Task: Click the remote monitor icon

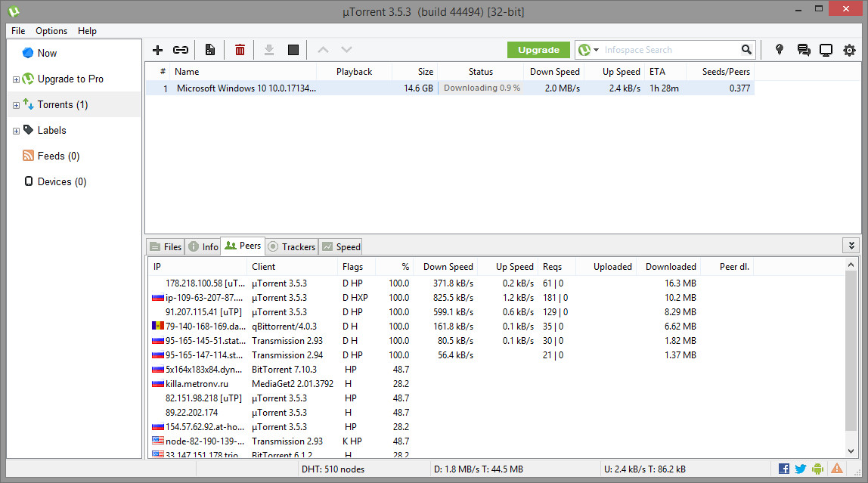Action: (x=826, y=51)
